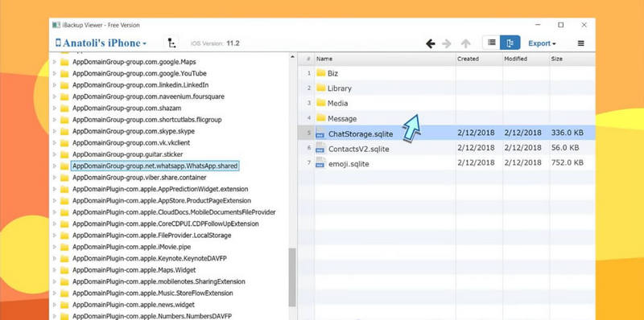
Task: Expand AppDomainGroup-group.com.shazam node
Action: point(54,109)
